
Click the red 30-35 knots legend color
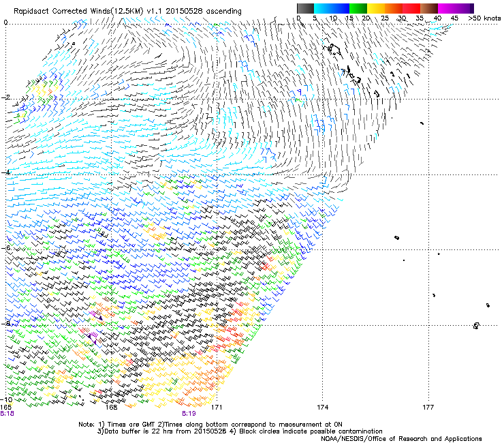point(411,8)
